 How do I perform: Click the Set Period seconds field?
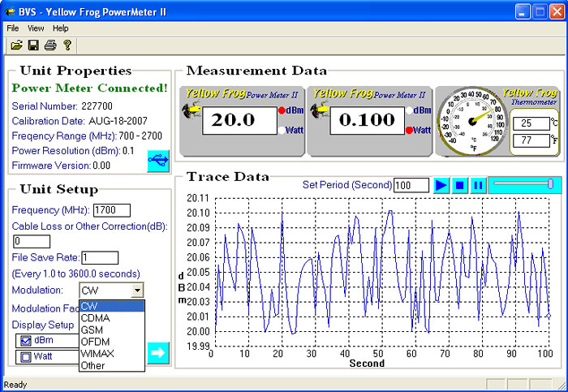pyautogui.click(x=411, y=186)
